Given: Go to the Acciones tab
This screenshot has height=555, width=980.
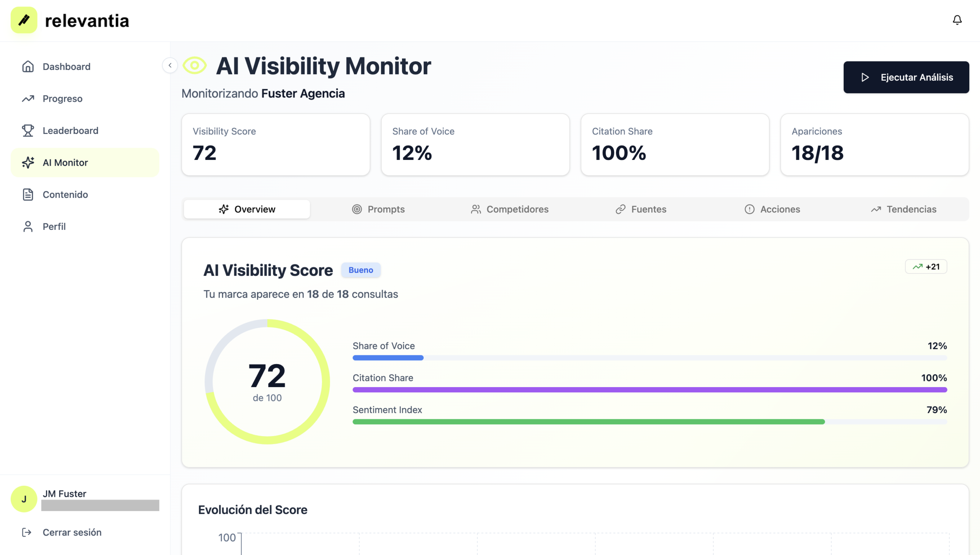Looking at the screenshot, I should point(772,209).
